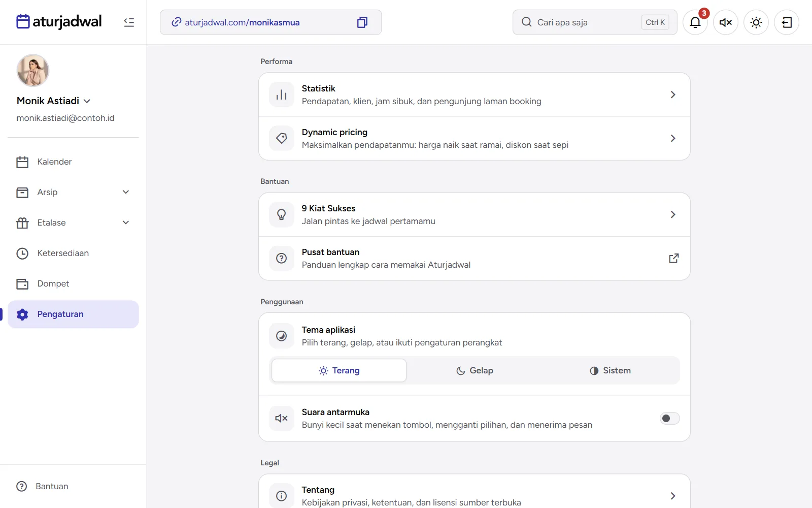Click the monik.astiadi@contoh.id email text
The height and width of the screenshot is (508, 812).
pyautogui.click(x=65, y=118)
